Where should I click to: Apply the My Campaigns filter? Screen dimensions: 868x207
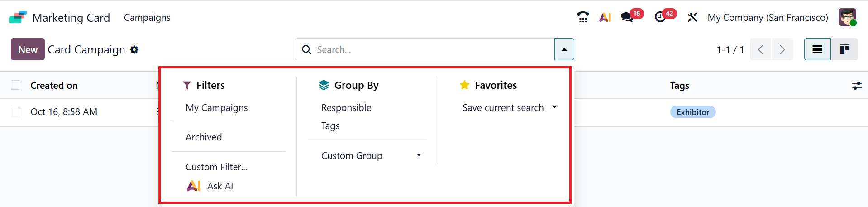(x=217, y=108)
